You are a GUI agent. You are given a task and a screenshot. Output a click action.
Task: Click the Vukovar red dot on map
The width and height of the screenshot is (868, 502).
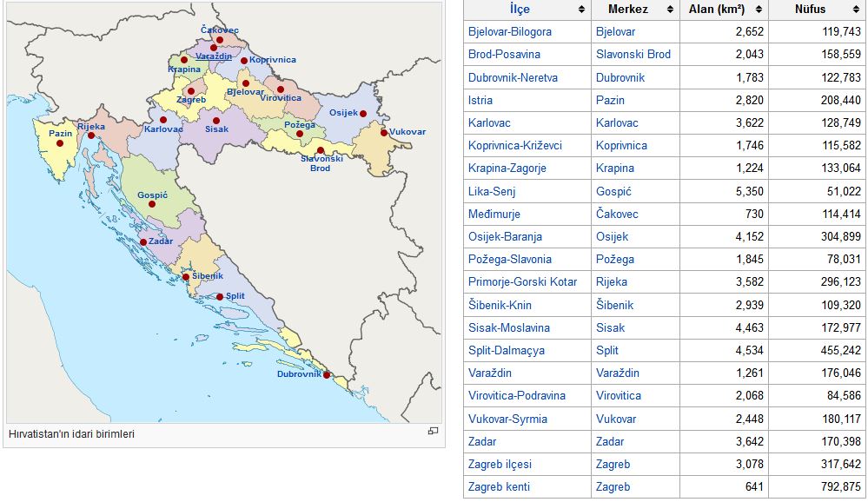[x=383, y=133]
